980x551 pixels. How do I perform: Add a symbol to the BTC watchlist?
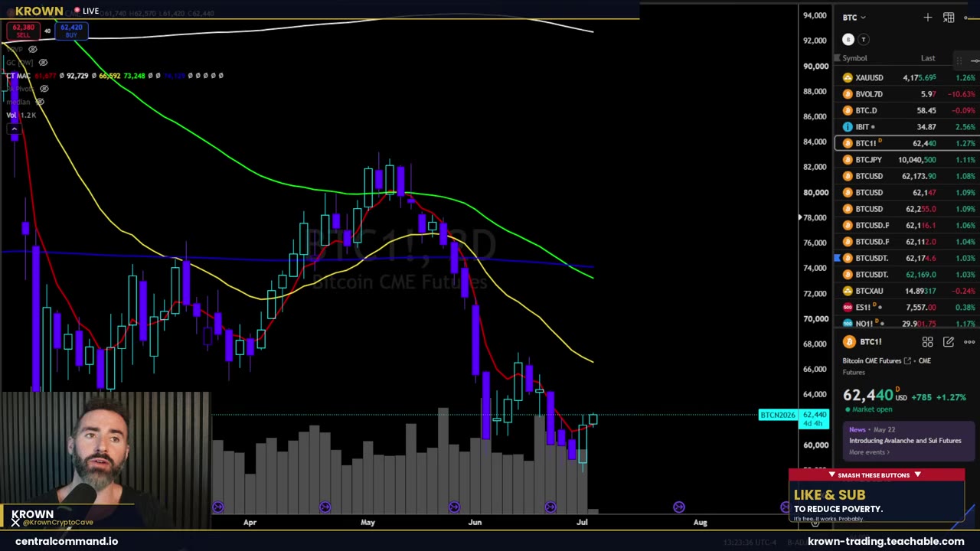click(928, 17)
